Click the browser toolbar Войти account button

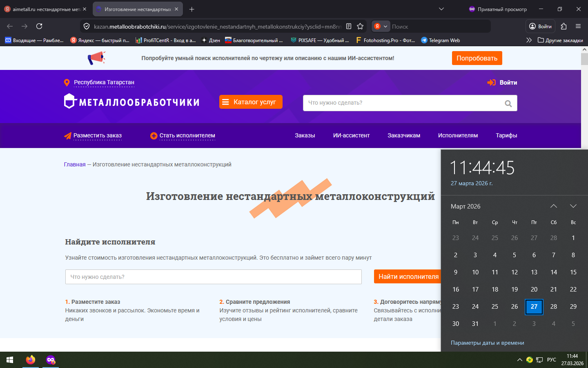tap(540, 26)
